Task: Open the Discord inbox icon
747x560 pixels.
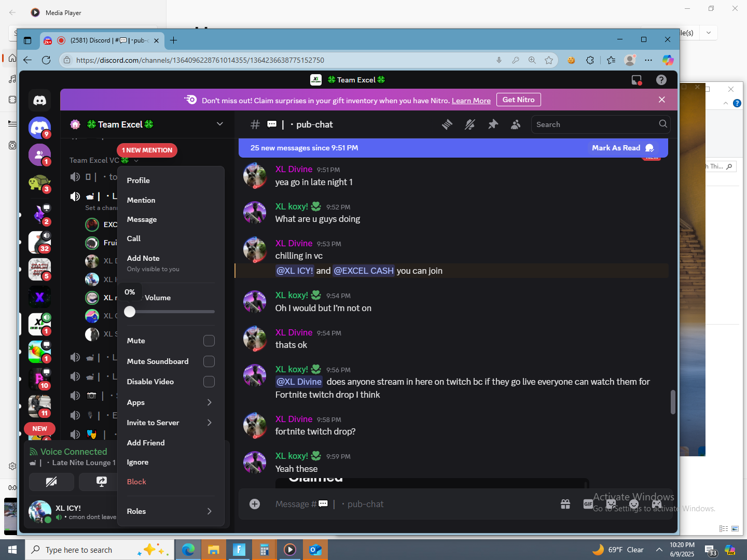Action: [x=637, y=80]
